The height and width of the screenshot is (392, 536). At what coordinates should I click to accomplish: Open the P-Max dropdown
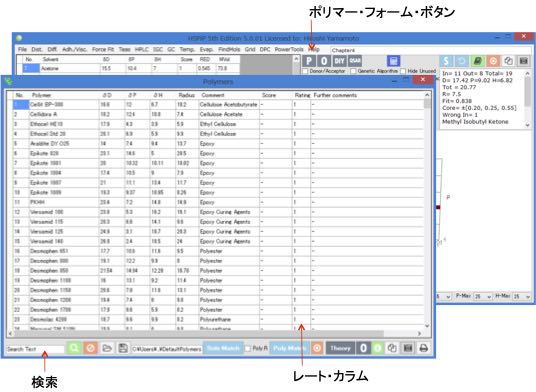point(483,297)
